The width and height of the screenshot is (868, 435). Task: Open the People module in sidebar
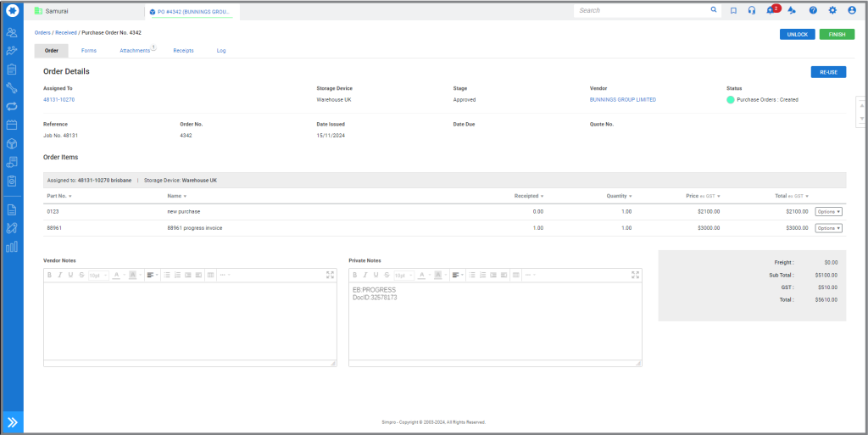click(12, 32)
